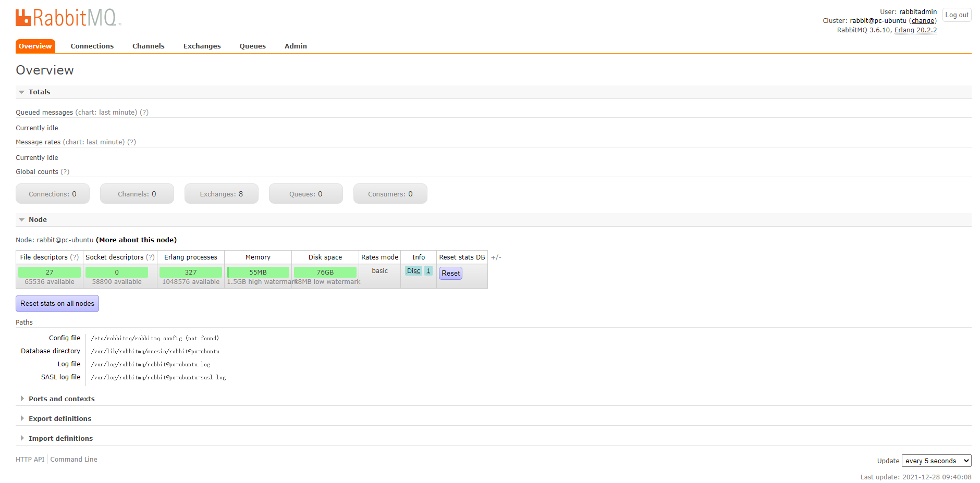Click the RabbitMQ logo
Viewport: 980px width, 483px height.
(68, 18)
